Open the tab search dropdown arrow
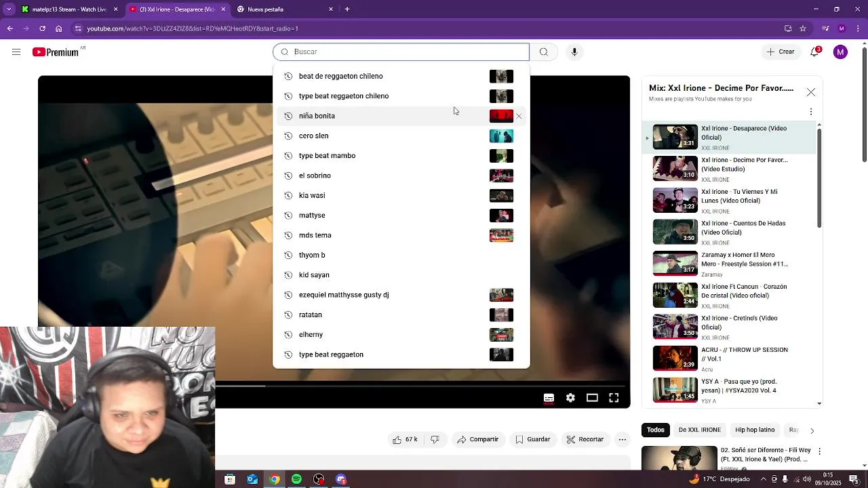The image size is (868, 488). [x=9, y=9]
